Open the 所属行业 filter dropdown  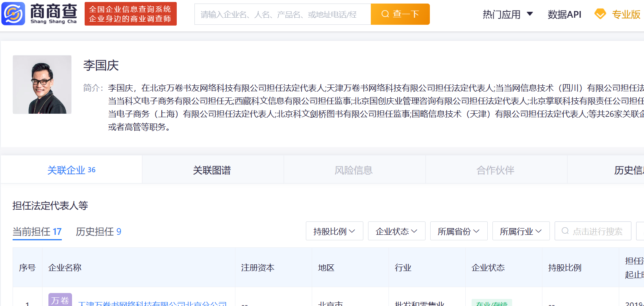pos(521,231)
